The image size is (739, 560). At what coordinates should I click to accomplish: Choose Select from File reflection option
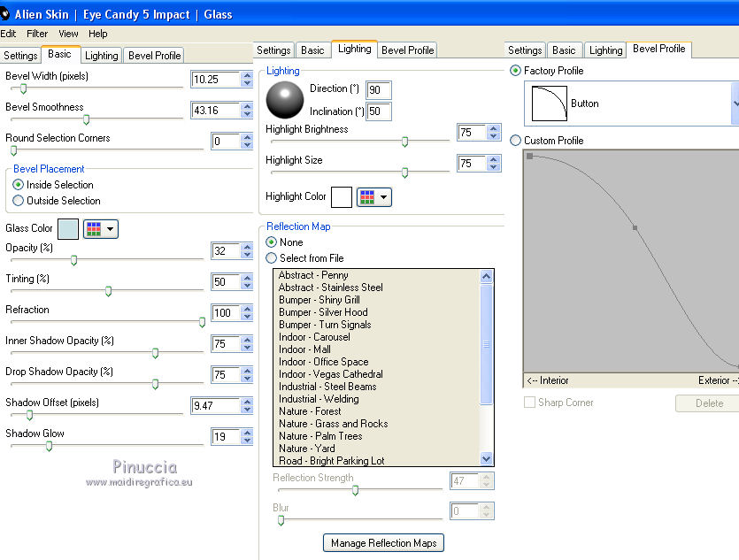click(x=272, y=258)
